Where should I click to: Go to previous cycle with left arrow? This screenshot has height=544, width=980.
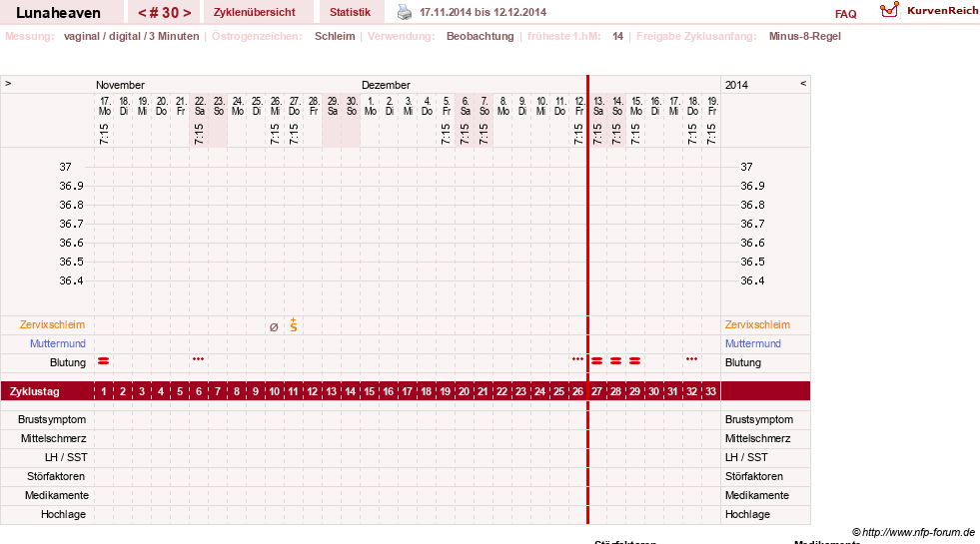(x=142, y=13)
